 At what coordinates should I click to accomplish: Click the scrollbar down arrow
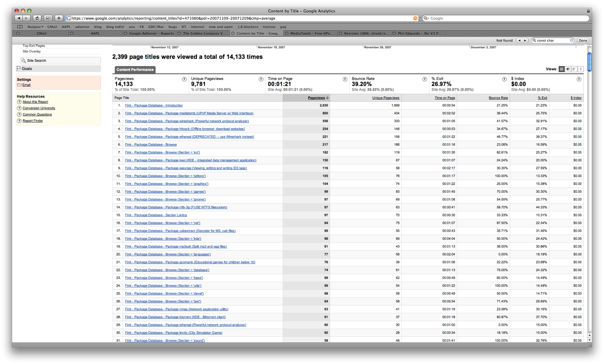(589, 340)
